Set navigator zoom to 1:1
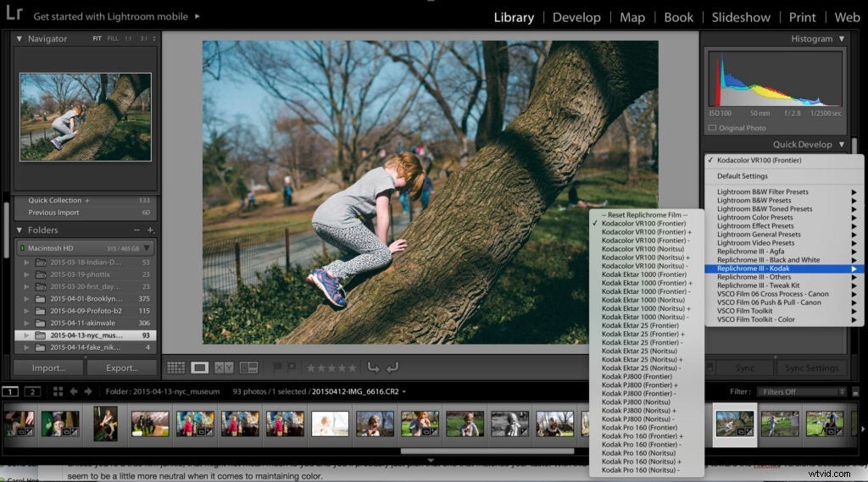Viewport: 868px width, 482px height. [x=129, y=39]
